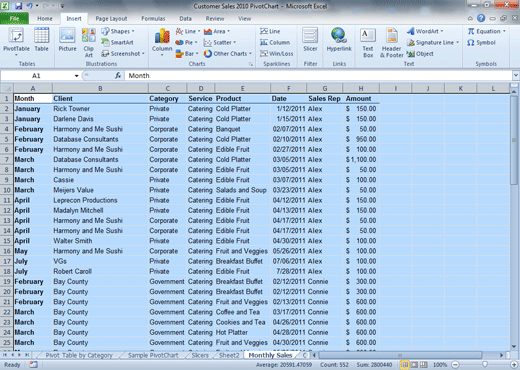Insert a Text Box
Image resolution: width=520 pixels, height=370 pixels.
click(368, 43)
